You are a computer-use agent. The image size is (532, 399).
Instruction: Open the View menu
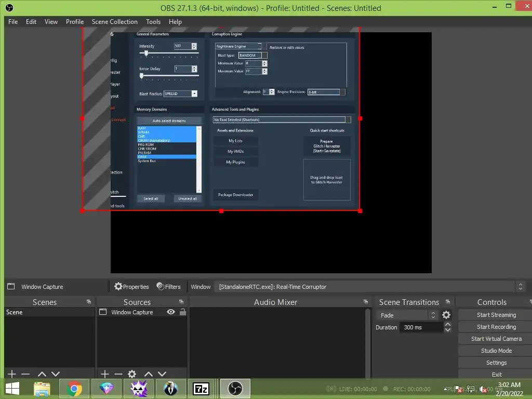click(51, 22)
